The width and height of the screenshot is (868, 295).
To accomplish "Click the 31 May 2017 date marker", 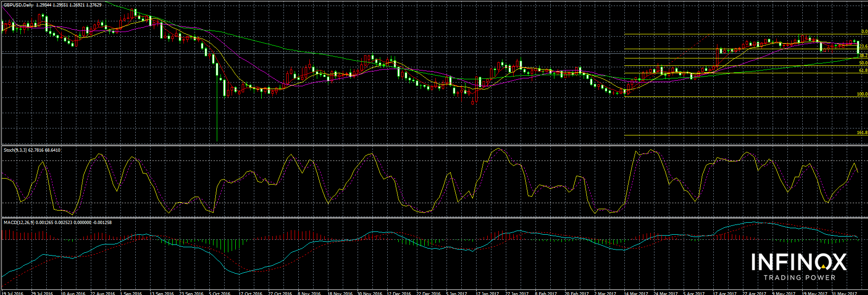I will point(844,293).
